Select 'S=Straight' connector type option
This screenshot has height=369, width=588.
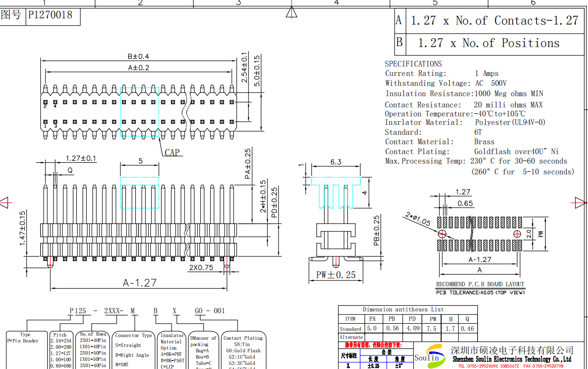pyautogui.click(x=128, y=346)
